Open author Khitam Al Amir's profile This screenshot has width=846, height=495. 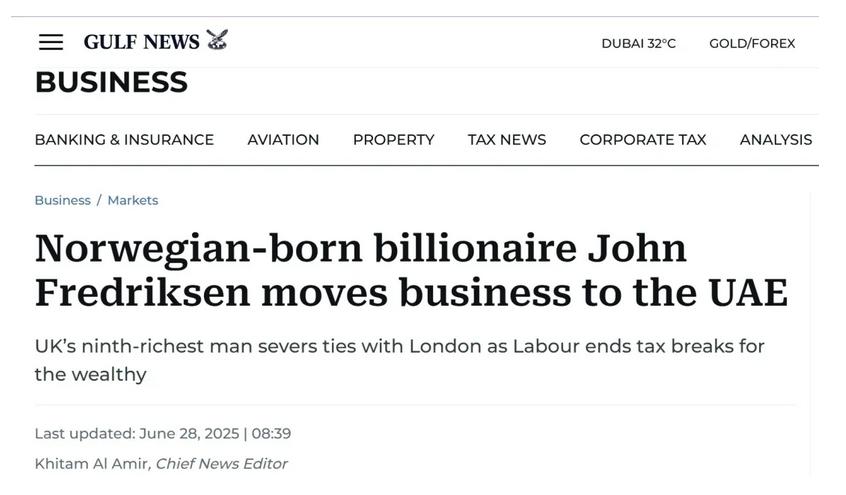click(x=91, y=464)
